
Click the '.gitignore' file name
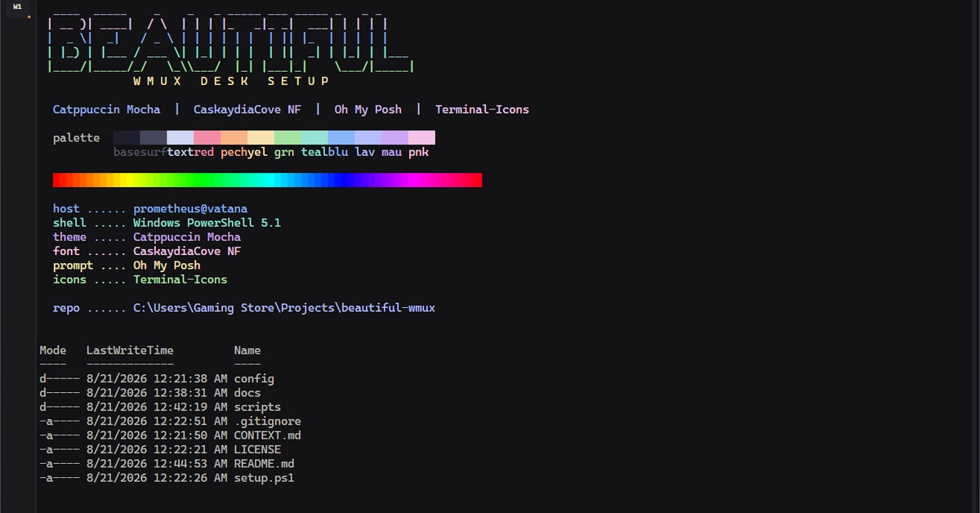pyautogui.click(x=268, y=422)
